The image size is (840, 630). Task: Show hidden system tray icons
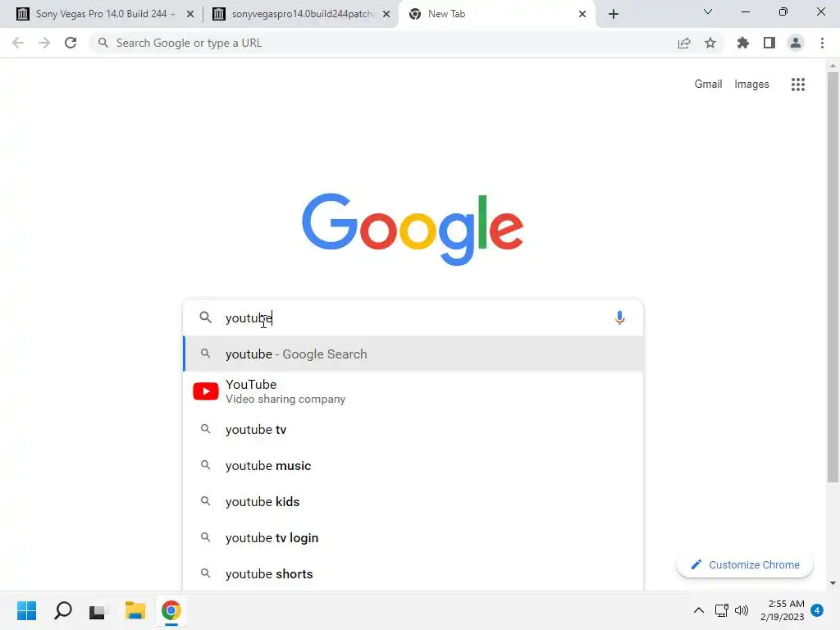pos(699,610)
